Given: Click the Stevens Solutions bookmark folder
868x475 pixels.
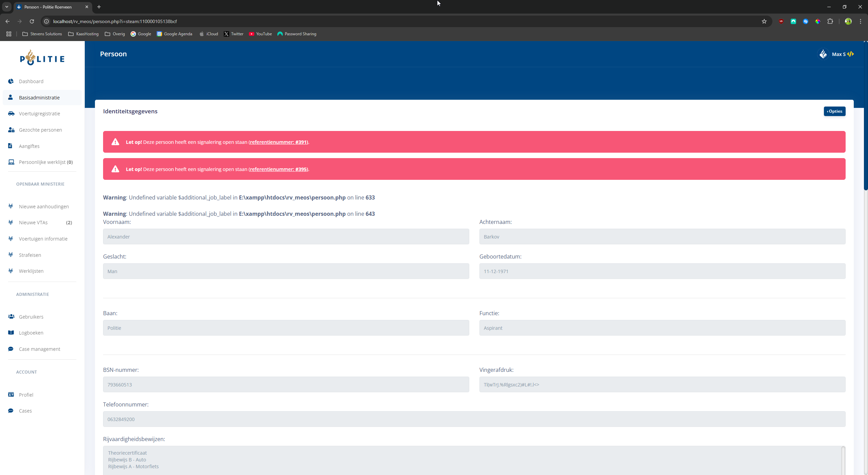Looking at the screenshot, I should (x=42, y=34).
